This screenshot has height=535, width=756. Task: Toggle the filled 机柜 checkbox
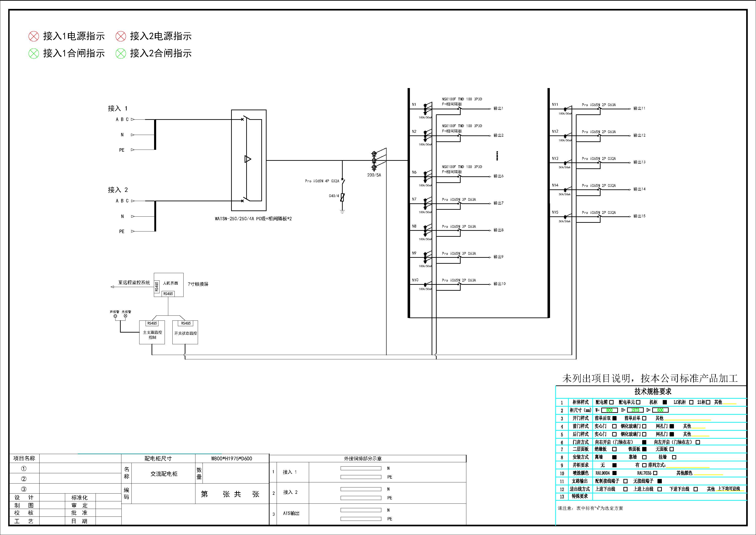click(x=665, y=402)
